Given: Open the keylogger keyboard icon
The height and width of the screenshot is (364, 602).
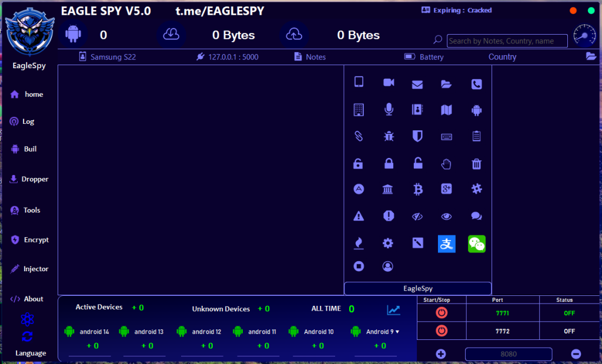Looking at the screenshot, I should (446, 136).
